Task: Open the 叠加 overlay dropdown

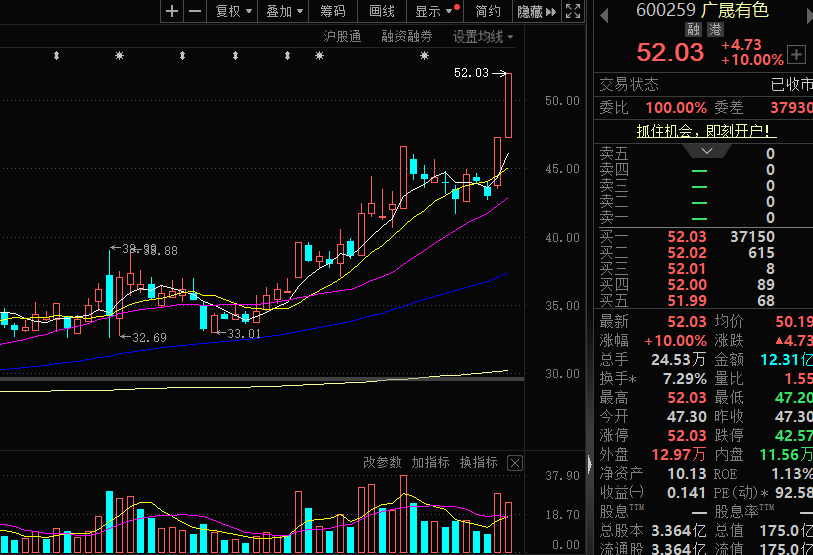Action: click(x=285, y=11)
